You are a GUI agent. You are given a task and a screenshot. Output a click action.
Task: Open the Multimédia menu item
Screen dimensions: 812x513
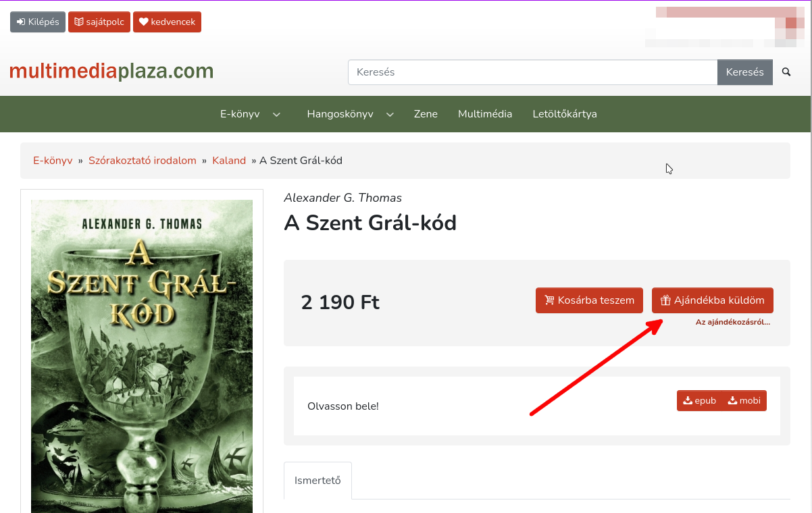click(x=484, y=114)
